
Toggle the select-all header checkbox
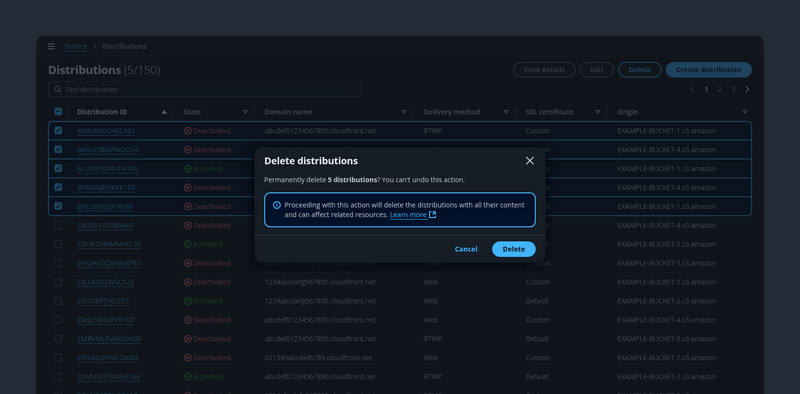tap(58, 112)
